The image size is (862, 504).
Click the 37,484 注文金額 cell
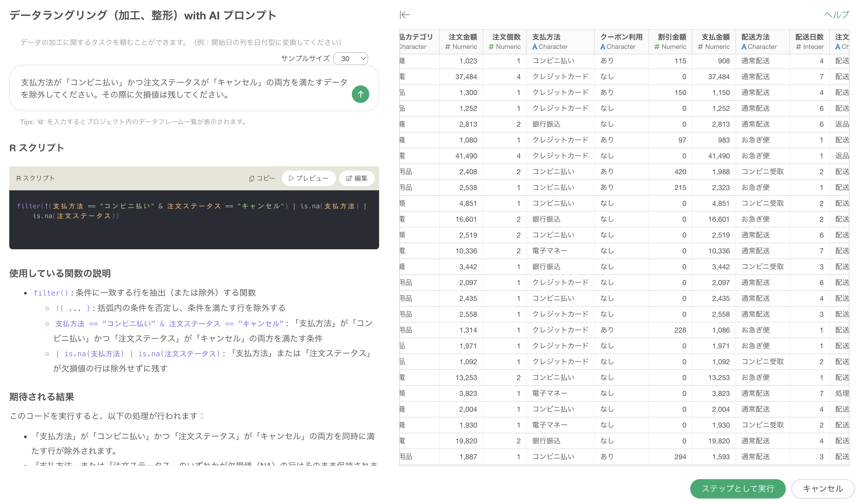pyautogui.click(x=466, y=77)
